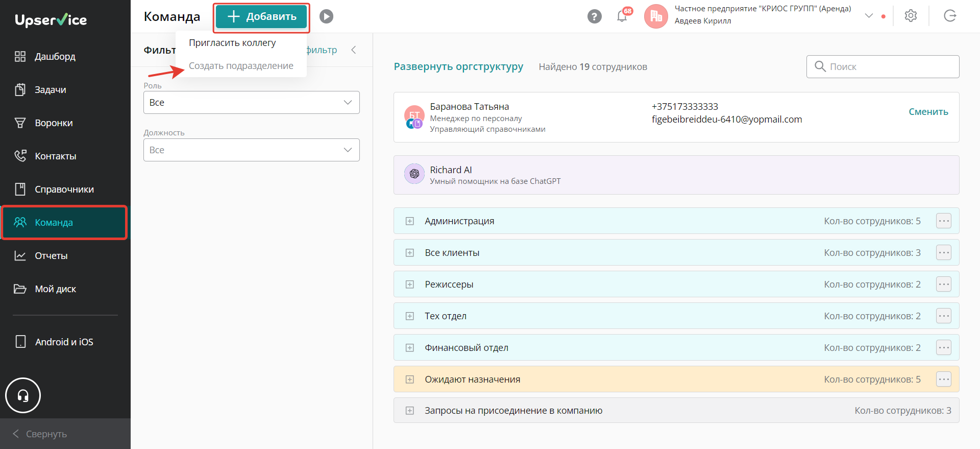Image resolution: width=980 pixels, height=449 pixels.
Task: Open the Роль dropdown
Action: tap(252, 102)
